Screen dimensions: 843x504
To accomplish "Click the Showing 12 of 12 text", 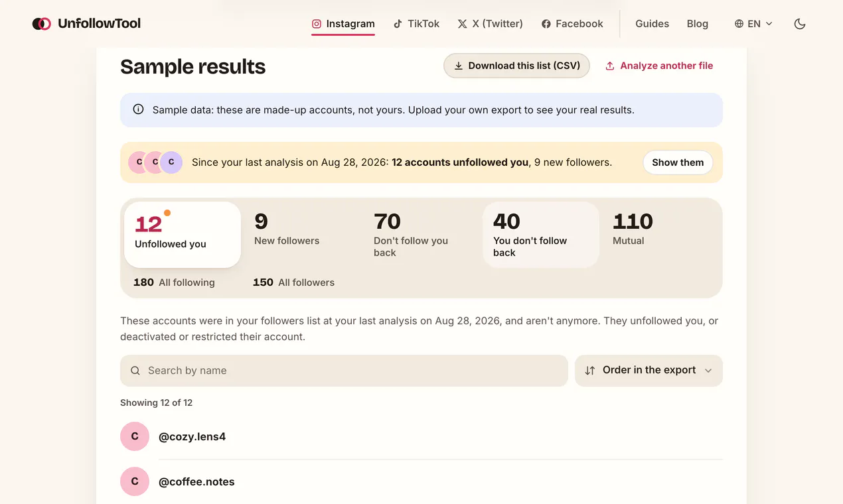I will point(157,403).
